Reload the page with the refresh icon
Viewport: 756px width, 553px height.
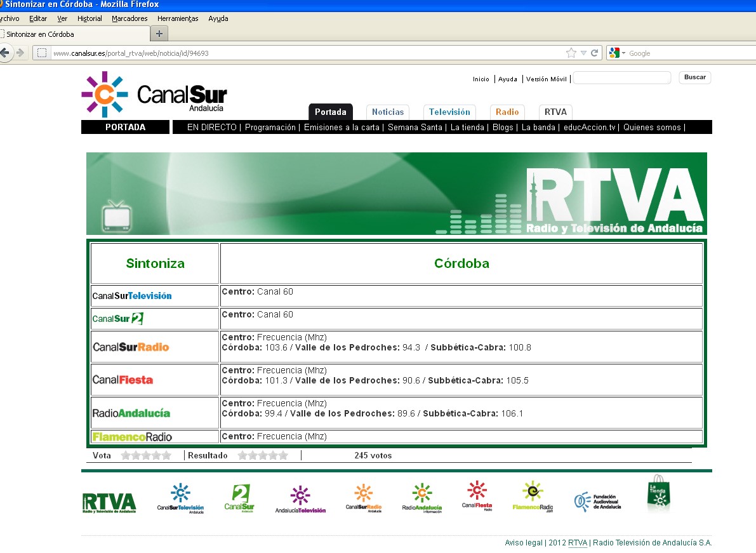pyautogui.click(x=595, y=53)
